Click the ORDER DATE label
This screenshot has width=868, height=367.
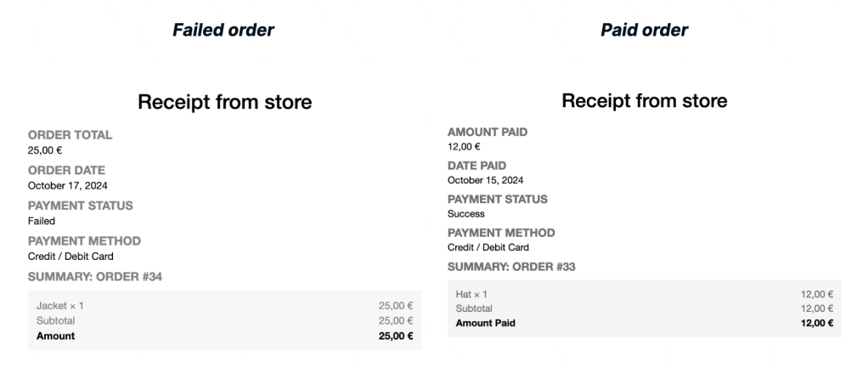pos(65,171)
